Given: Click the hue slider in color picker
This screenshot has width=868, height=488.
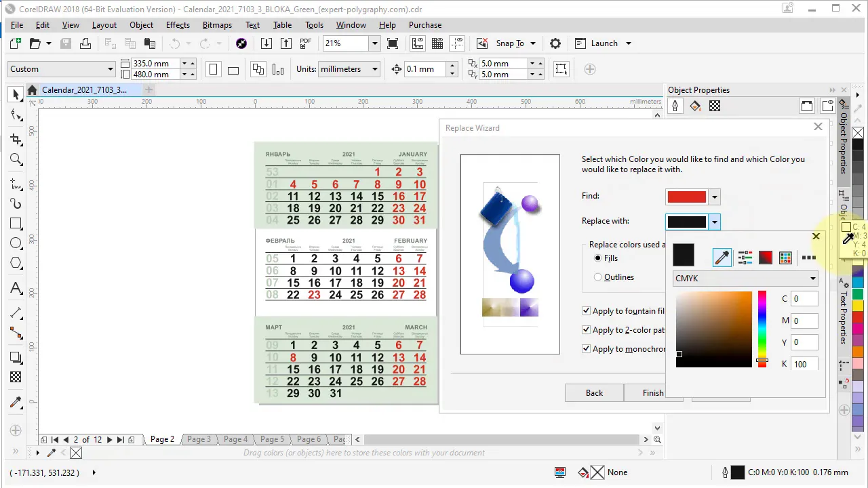Looking at the screenshot, I should pyautogui.click(x=762, y=329).
